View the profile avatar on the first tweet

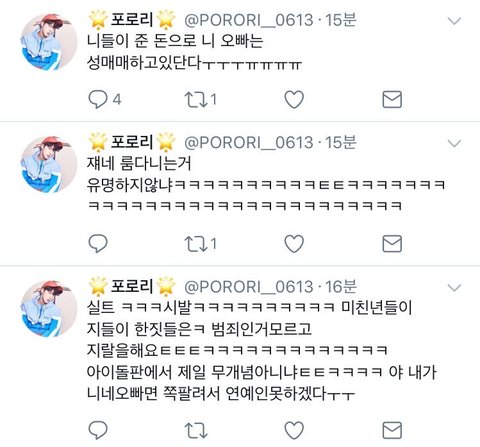point(49,42)
